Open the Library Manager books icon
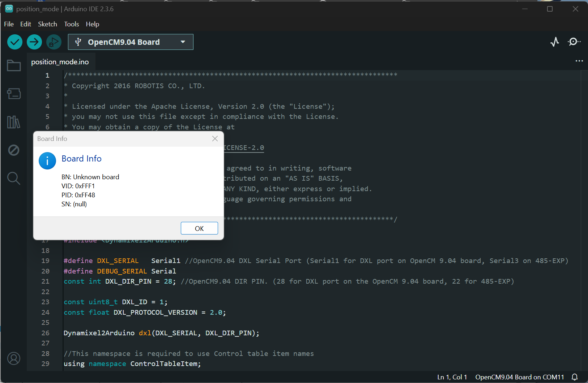This screenshot has width=588, height=383. [x=14, y=122]
